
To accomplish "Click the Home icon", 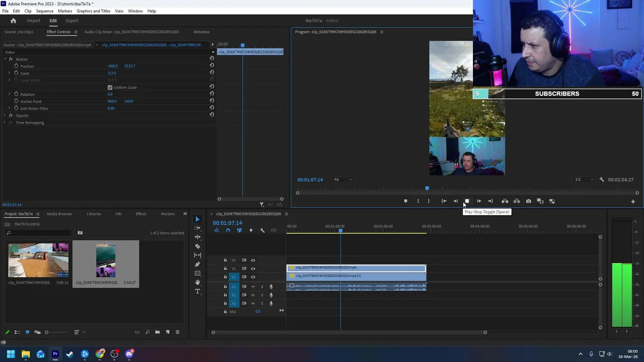I will click(14, 21).
